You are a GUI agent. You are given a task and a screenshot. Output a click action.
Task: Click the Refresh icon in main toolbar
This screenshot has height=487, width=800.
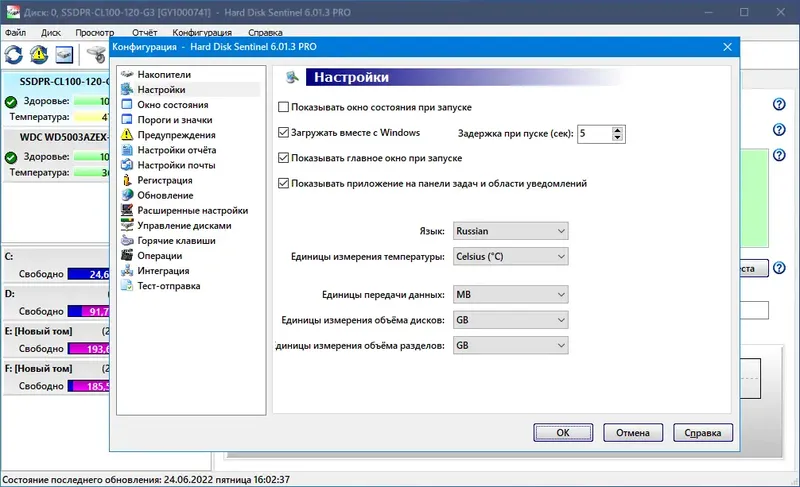coord(14,55)
